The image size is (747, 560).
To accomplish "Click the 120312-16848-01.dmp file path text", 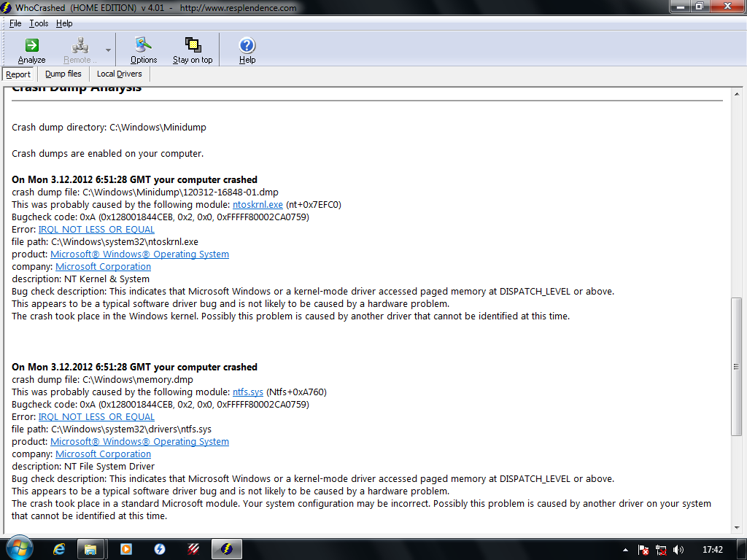I will (181, 192).
